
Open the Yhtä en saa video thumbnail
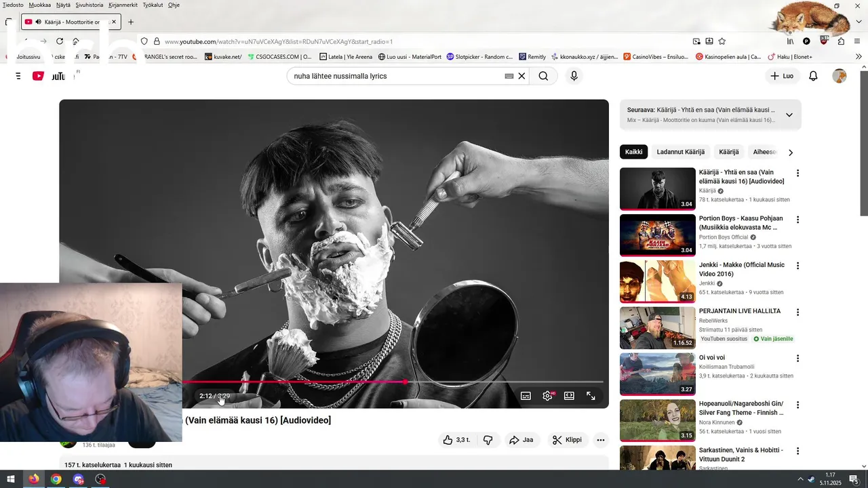[x=657, y=189]
